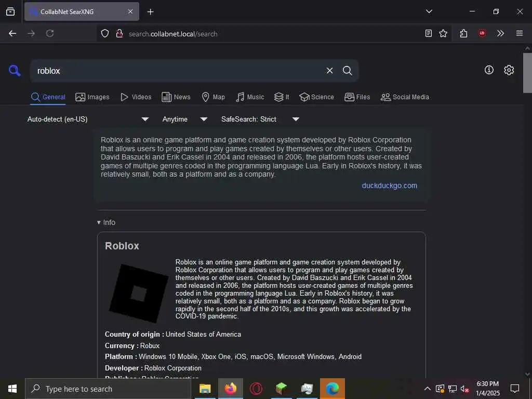Open the Windows Start menu
The width and height of the screenshot is (532, 399).
pos(12,389)
